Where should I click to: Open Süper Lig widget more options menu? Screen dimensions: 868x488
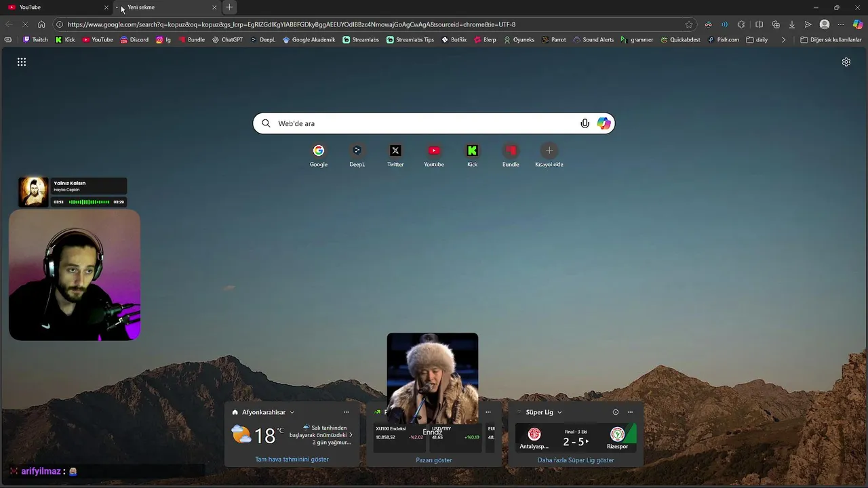tap(630, 412)
